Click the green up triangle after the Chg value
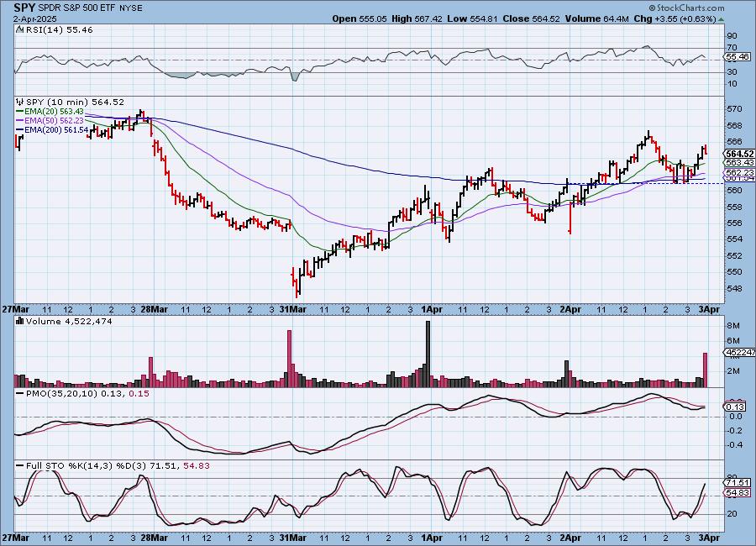This screenshot has height=546, width=756. [721, 19]
